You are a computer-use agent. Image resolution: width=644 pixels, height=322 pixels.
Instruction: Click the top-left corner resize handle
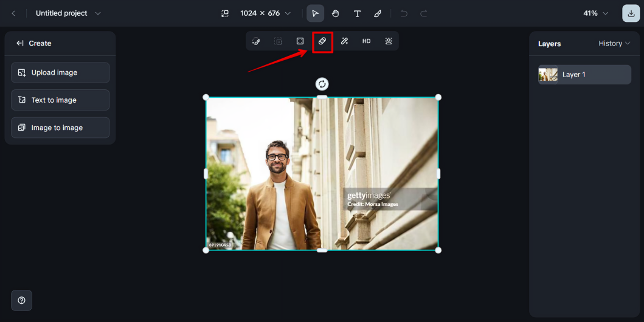(206, 97)
